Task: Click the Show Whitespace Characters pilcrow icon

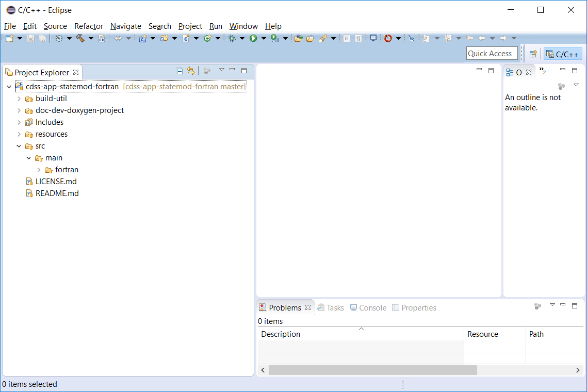Action: point(358,38)
